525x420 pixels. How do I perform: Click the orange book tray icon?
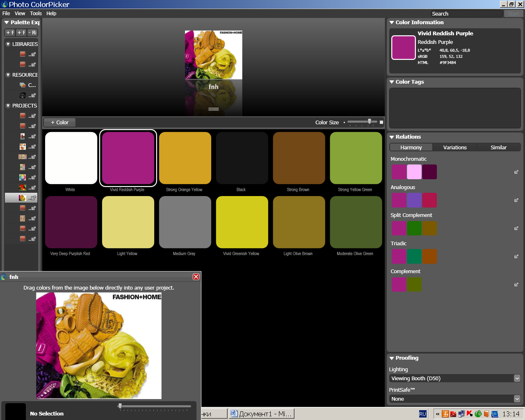(x=486, y=414)
